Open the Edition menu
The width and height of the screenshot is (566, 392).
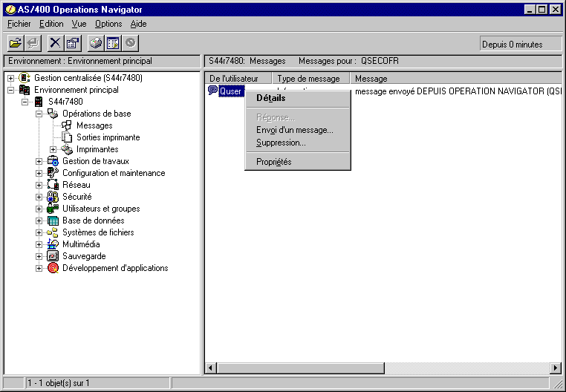(x=51, y=24)
